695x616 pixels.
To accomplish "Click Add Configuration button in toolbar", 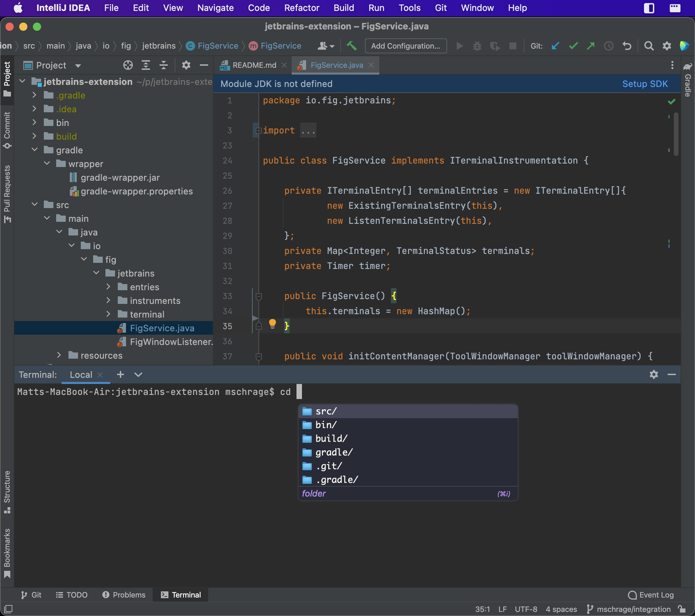I will [x=405, y=46].
